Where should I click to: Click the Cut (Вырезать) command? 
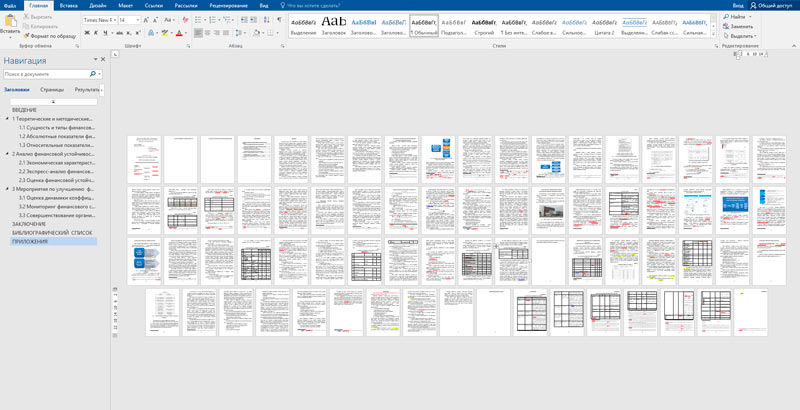tap(40, 17)
